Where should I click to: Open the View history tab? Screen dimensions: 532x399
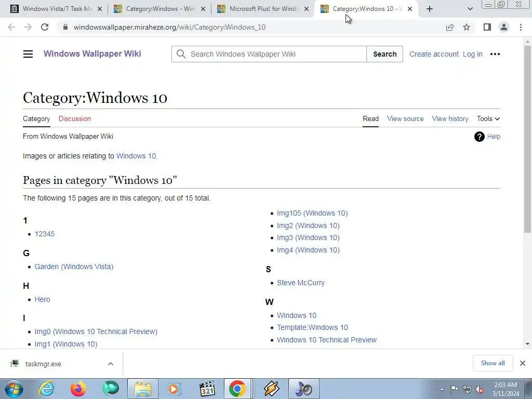pos(450,119)
